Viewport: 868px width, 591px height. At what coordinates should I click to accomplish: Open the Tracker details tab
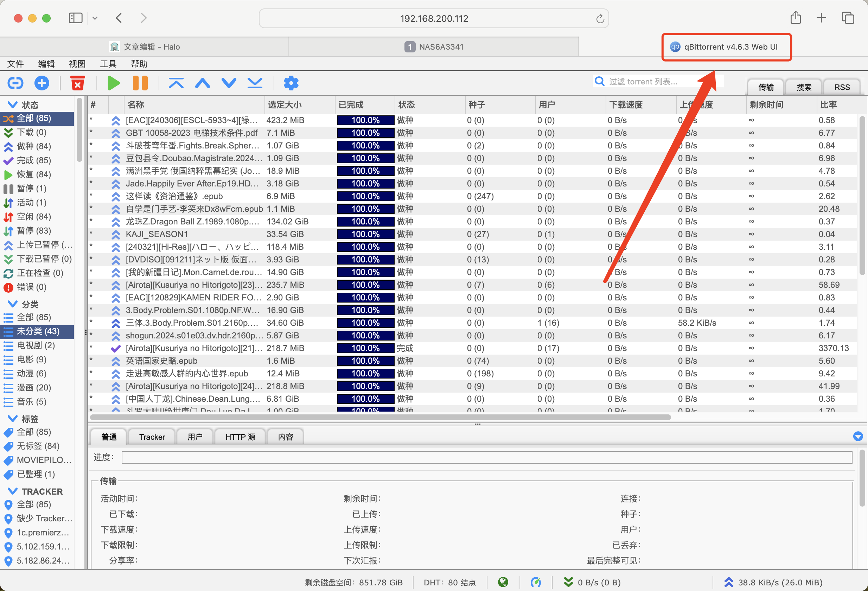(x=152, y=437)
